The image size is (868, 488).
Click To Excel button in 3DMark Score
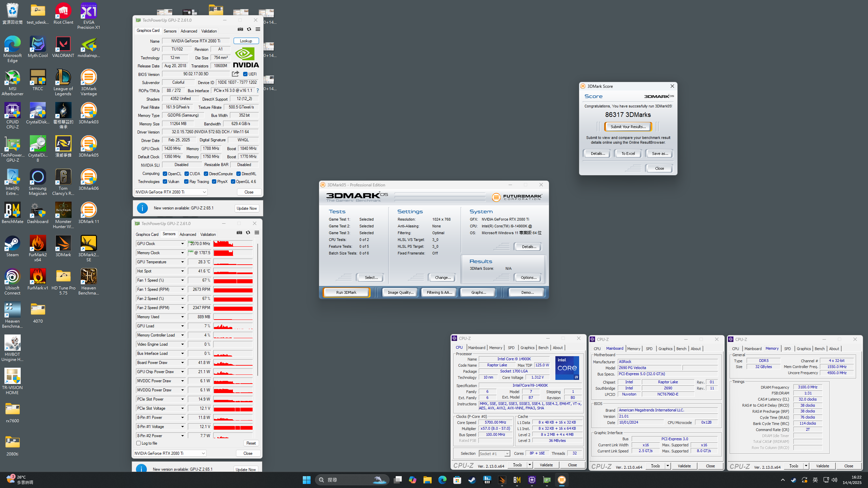pyautogui.click(x=628, y=154)
